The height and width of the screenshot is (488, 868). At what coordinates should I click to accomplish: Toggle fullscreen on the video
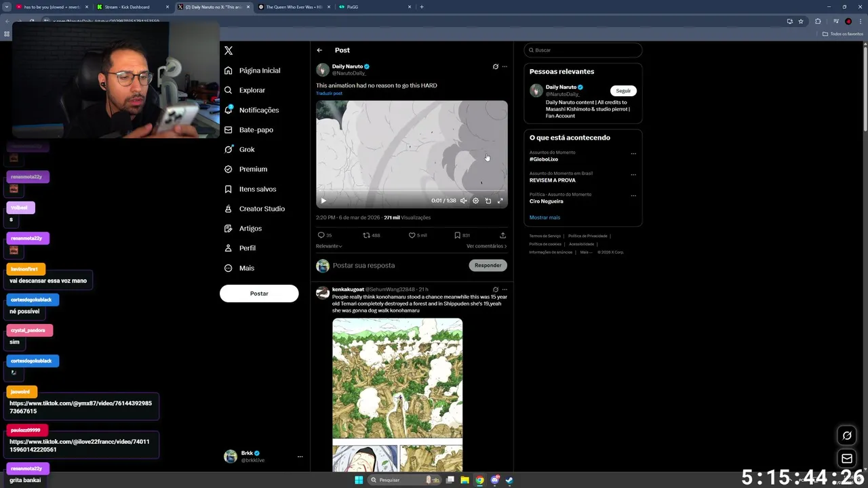click(500, 201)
